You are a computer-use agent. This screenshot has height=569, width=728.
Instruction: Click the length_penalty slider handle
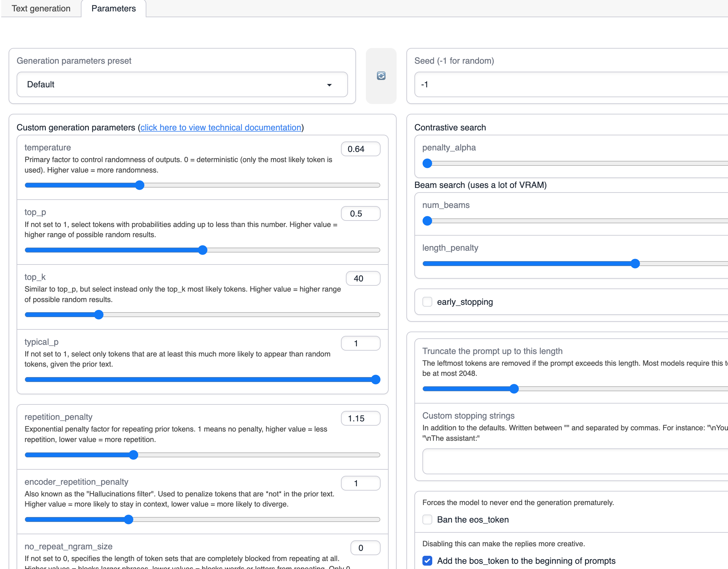[635, 264]
